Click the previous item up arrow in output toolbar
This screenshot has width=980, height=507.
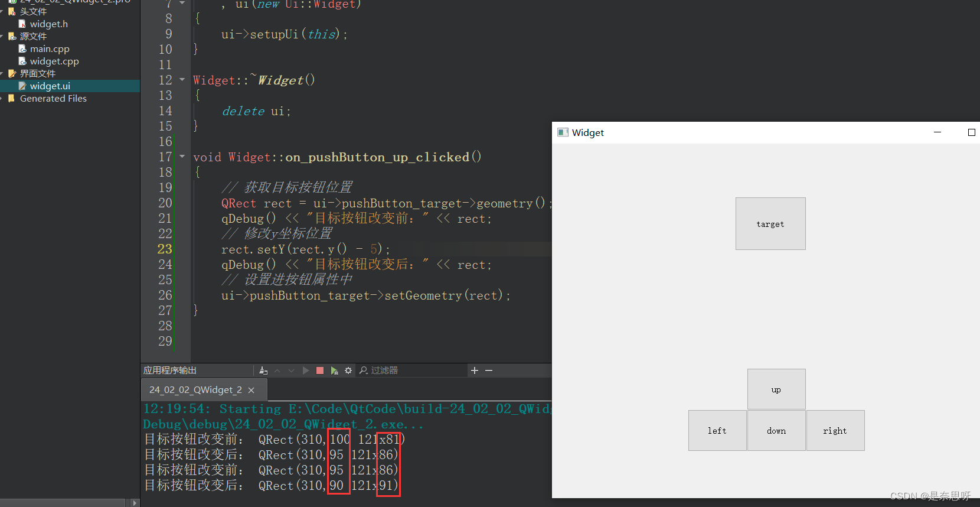(277, 370)
